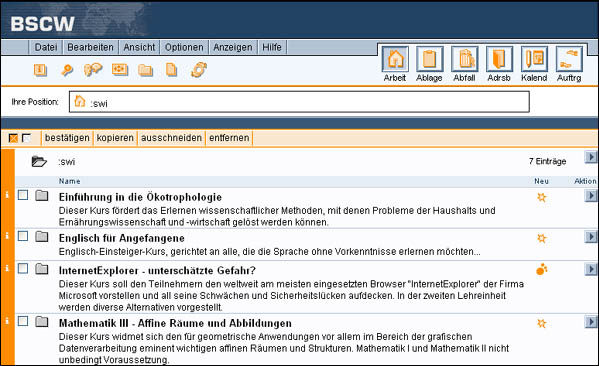This screenshot has height=366, width=599.
Task: Open the Ablage clipboard icon
Action: coord(429,59)
